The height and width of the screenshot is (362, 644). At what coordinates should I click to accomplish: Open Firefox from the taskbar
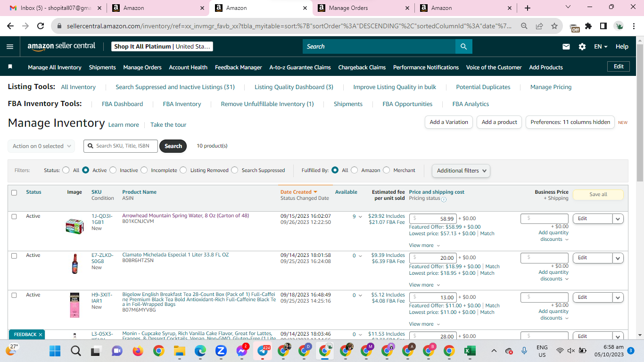(x=138, y=351)
